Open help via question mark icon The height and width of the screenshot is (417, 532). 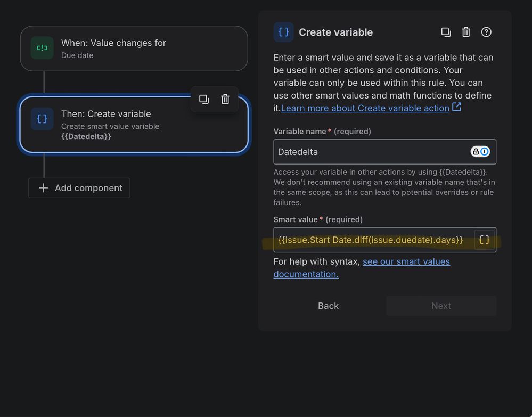tap(486, 32)
